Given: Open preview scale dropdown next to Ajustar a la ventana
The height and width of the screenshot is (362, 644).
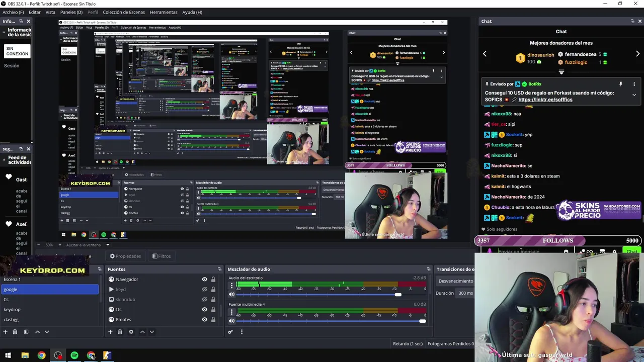Looking at the screenshot, I should pyautogui.click(x=108, y=245).
